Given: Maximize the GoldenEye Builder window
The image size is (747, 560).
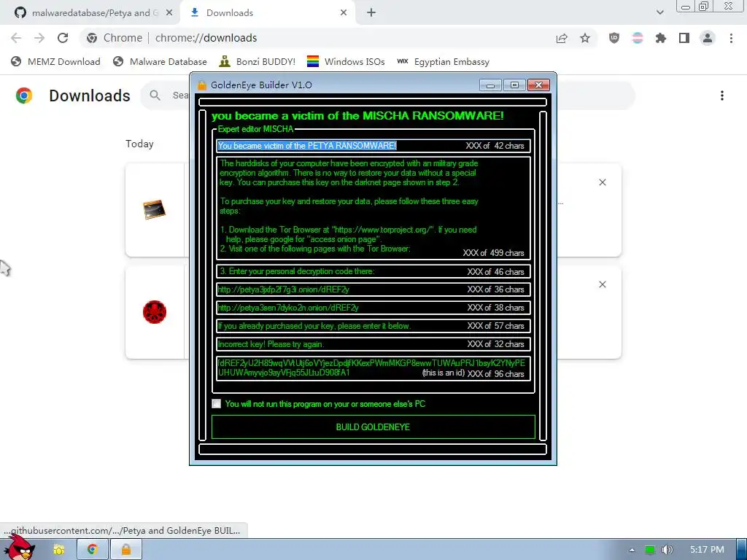Looking at the screenshot, I should [x=514, y=85].
